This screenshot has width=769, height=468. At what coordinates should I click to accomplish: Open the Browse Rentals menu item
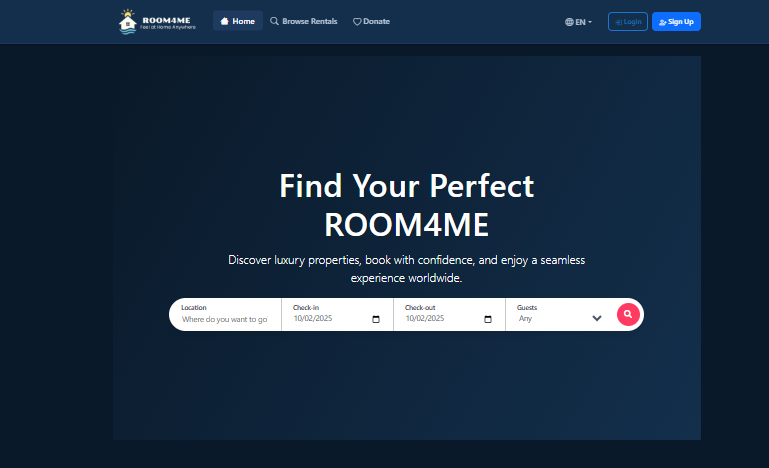pos(309,21)
